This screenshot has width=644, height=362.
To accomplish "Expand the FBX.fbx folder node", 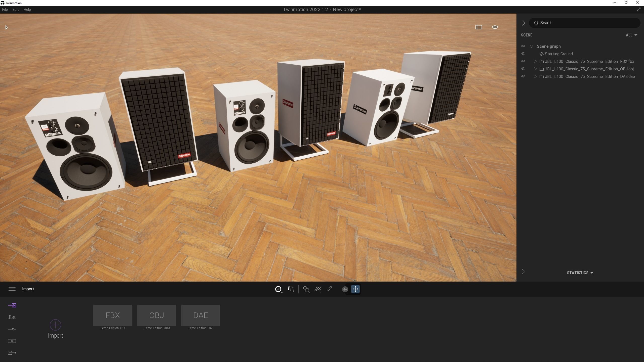I will pos(535,61).
